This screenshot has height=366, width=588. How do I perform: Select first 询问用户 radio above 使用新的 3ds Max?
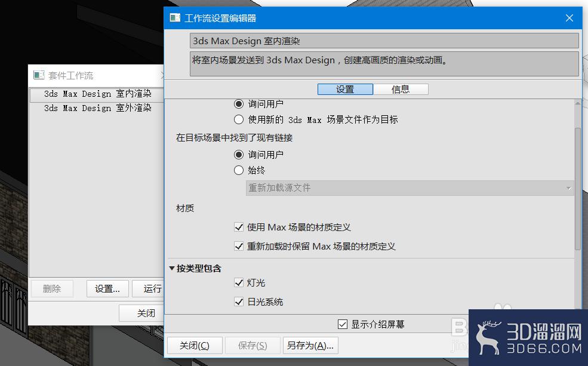coord(239,103)
